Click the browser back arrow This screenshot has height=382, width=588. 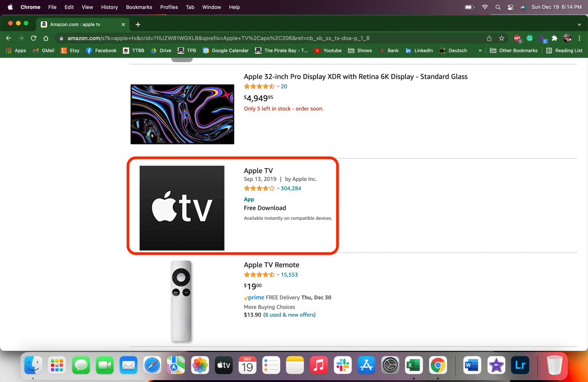tap(8, 38)
